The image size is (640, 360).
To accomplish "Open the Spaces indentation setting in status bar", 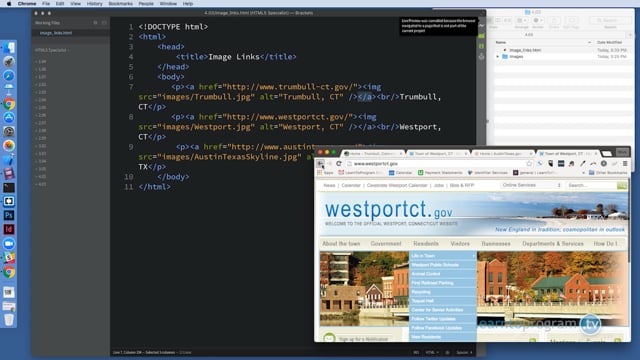I will click(464, 352).
